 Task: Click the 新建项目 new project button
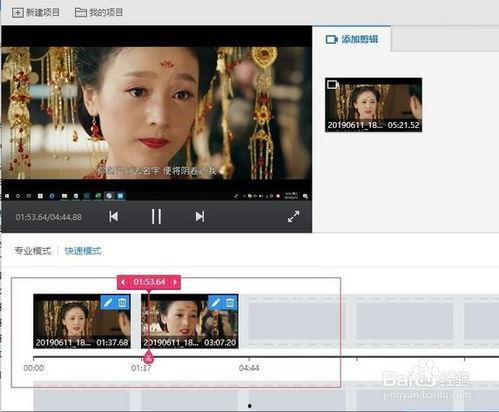pyautogui.click(x=36, y=13)
